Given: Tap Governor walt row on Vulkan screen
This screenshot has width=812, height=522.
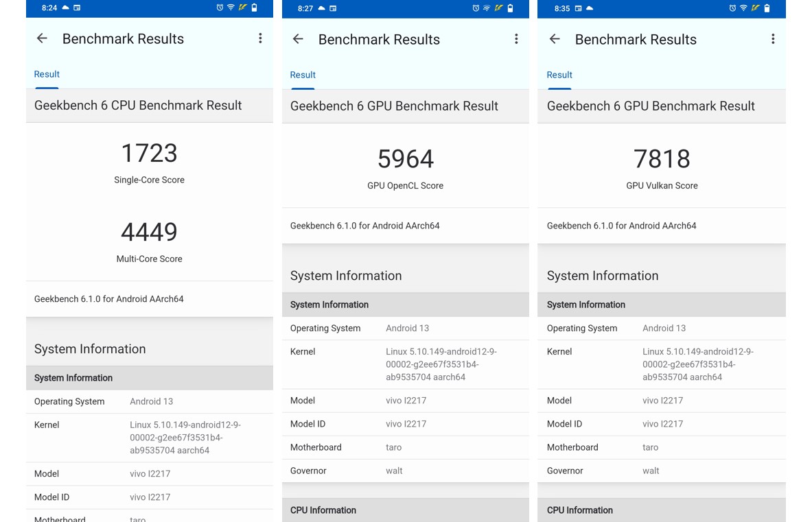Looking at the screenshot, I should point(662,471).
